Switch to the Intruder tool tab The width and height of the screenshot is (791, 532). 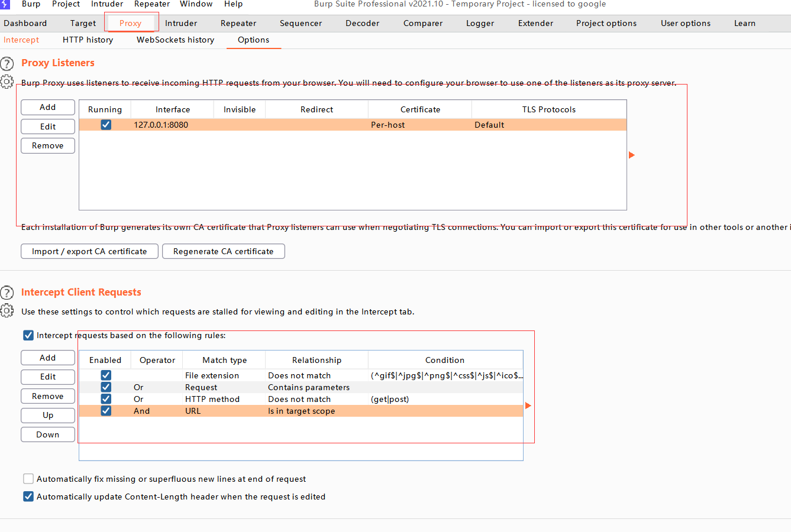[181, 23]
